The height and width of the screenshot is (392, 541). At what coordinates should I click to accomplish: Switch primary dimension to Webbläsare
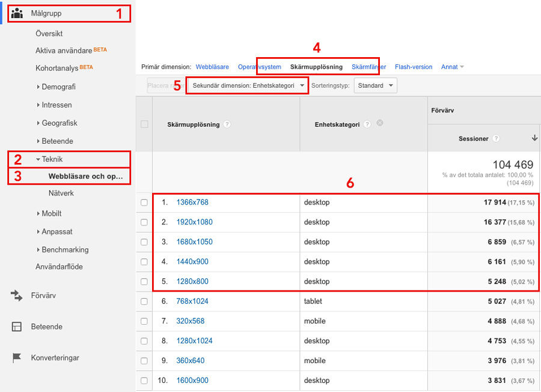212,67
